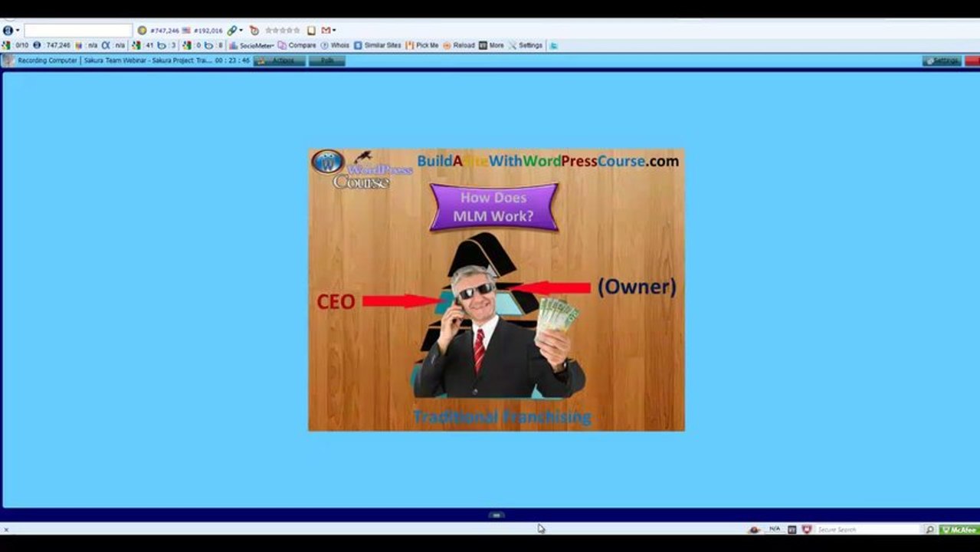This screenshot has width=980, height=552.
Task: Click the Reload toolbar button
Action: coord(459,45)
